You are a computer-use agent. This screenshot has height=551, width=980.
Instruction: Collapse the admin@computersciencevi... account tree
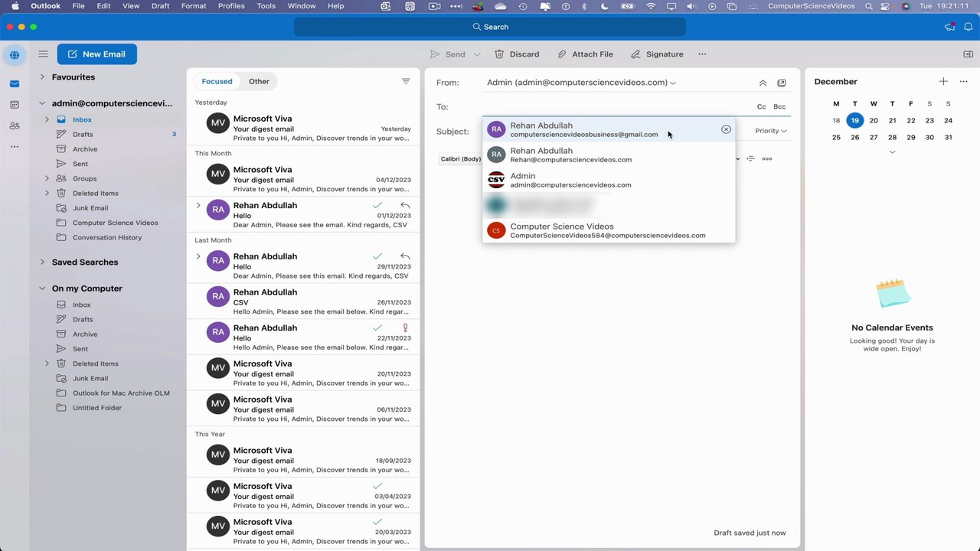click(x=42, y=103)
